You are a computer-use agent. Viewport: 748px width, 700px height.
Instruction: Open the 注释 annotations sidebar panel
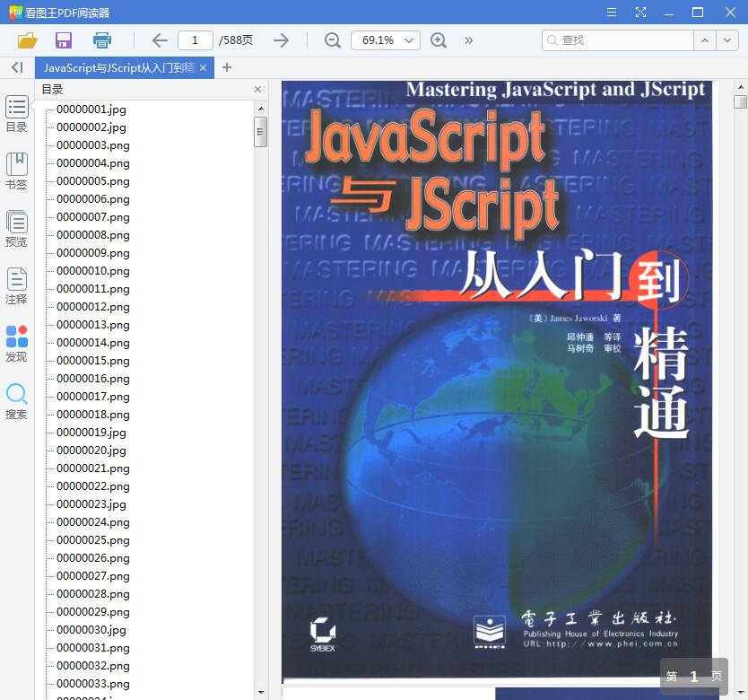(17, 285)
